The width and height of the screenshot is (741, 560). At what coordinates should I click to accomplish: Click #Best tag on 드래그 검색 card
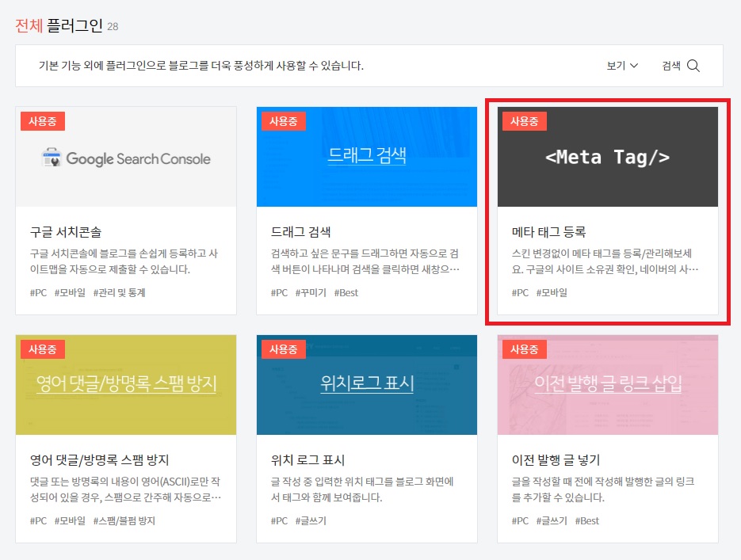pos(346,293)
